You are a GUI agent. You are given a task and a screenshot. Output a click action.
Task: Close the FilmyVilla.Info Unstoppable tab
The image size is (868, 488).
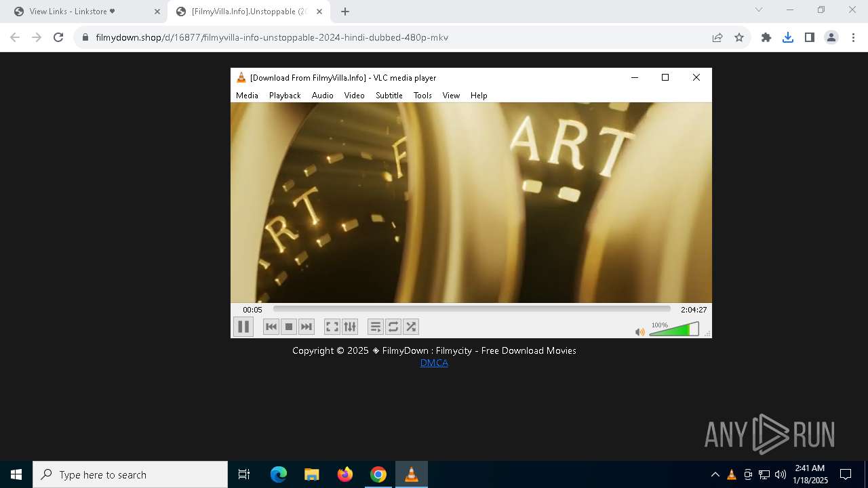click(x=319, y=12)
